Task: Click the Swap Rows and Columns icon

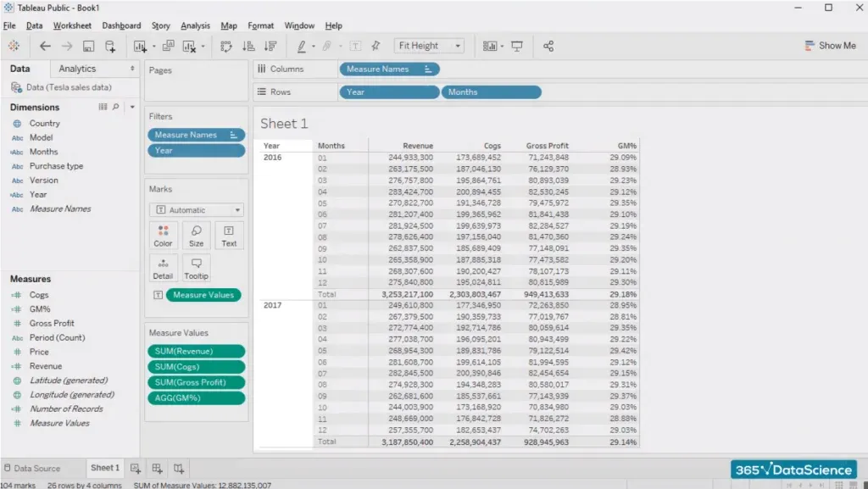Action: click(x=227, y=46)
